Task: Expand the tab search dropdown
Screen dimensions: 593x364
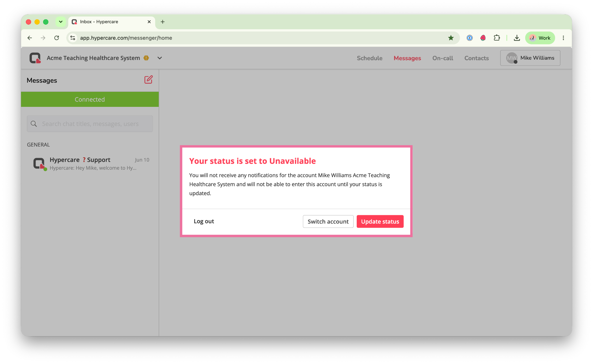Action: coord(61,22)
